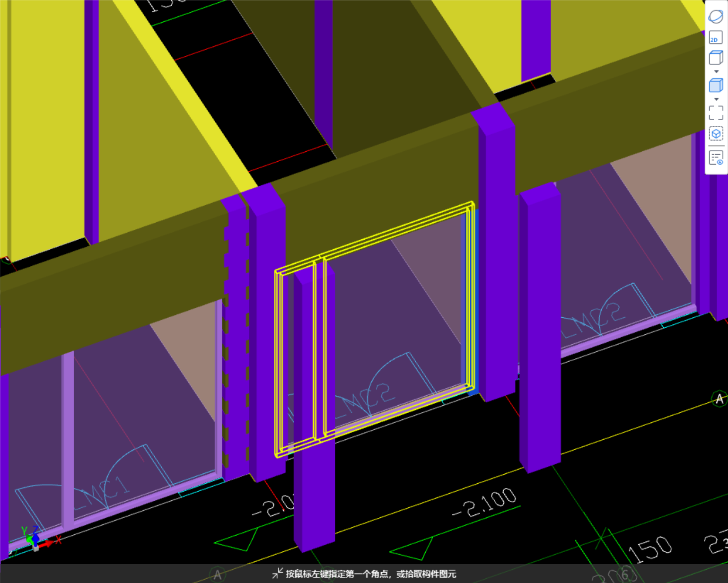Click the dashed-box cube partial 3D icon
Screen dimensions: 728x583
[716, 134]
